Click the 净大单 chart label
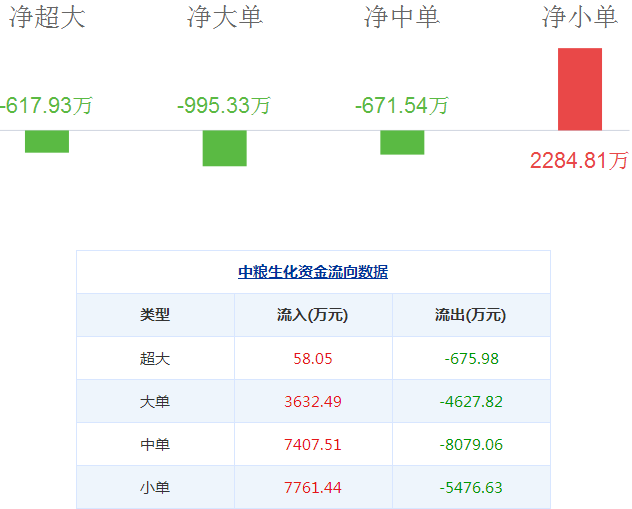 225,17
